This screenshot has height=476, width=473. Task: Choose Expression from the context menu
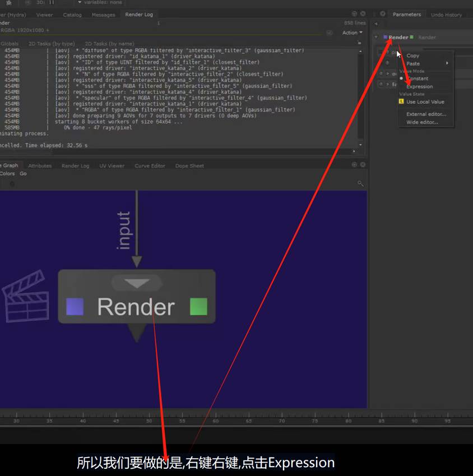click(x=419, y=86)
